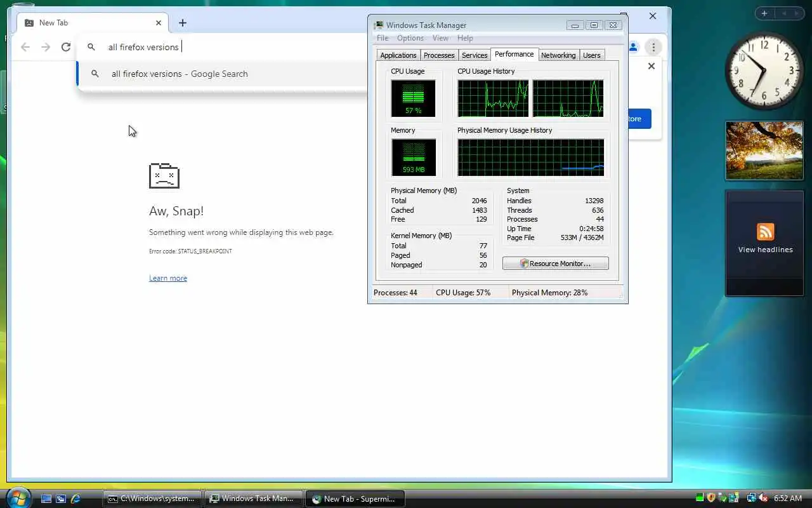Click the sidebar previous gadgets arrow
The image size is (812, 508).
pos(784,13)
